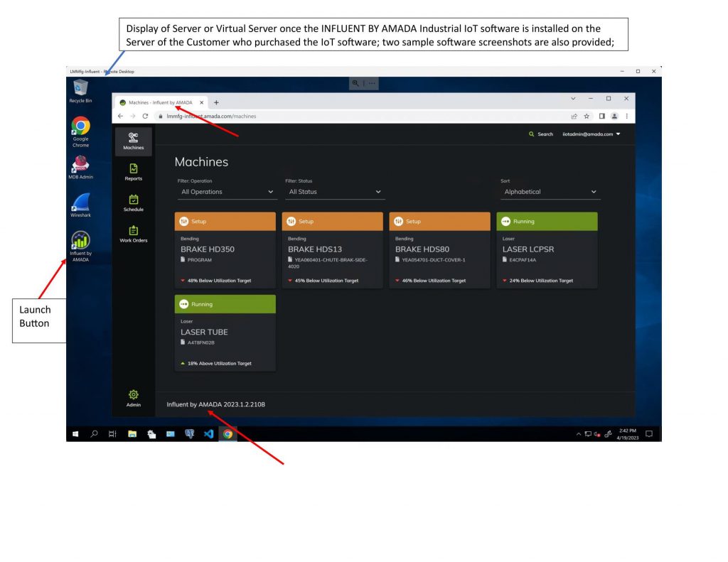
Task: Open the Recycle Bin desktop icon
Action: point(81,91)
